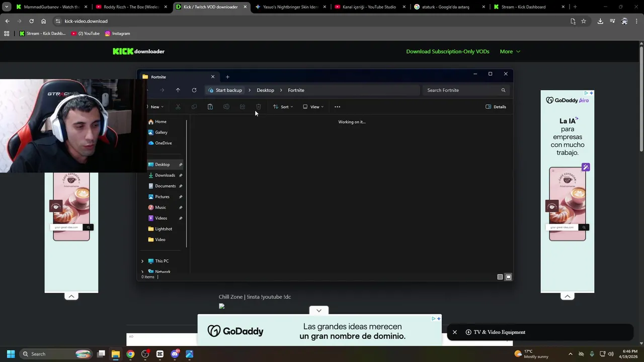Expand This PC in navigation pane
Viewport: 644px width, 362px height.
tap(142, 261)
